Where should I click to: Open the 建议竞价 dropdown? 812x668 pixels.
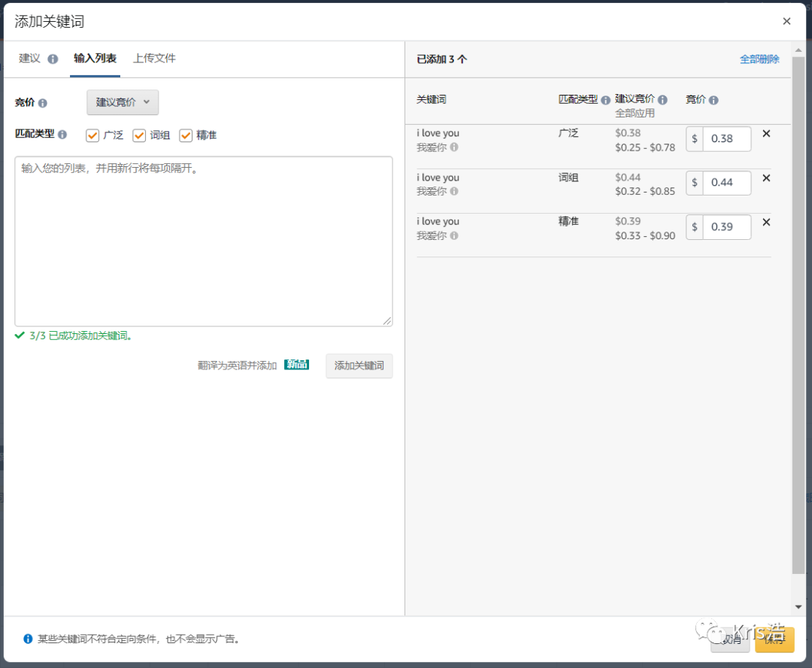coord(123,102)
